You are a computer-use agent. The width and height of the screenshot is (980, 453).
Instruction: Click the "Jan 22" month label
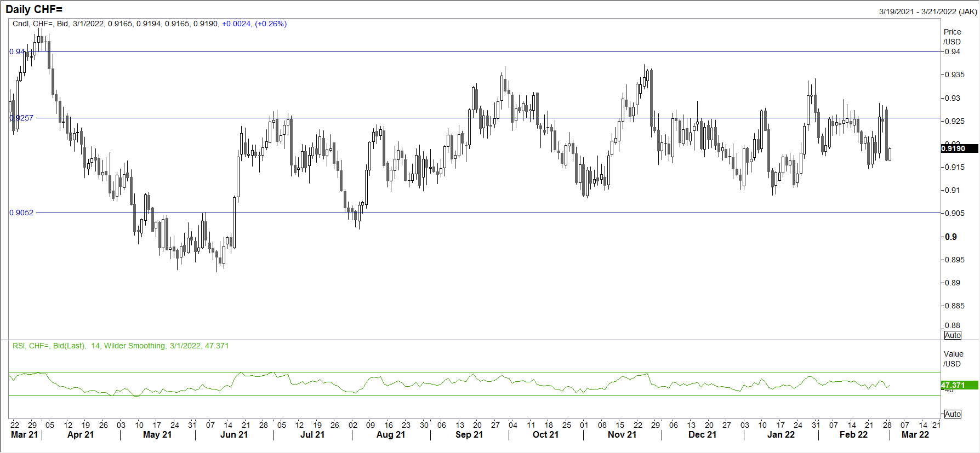point(781,434)
